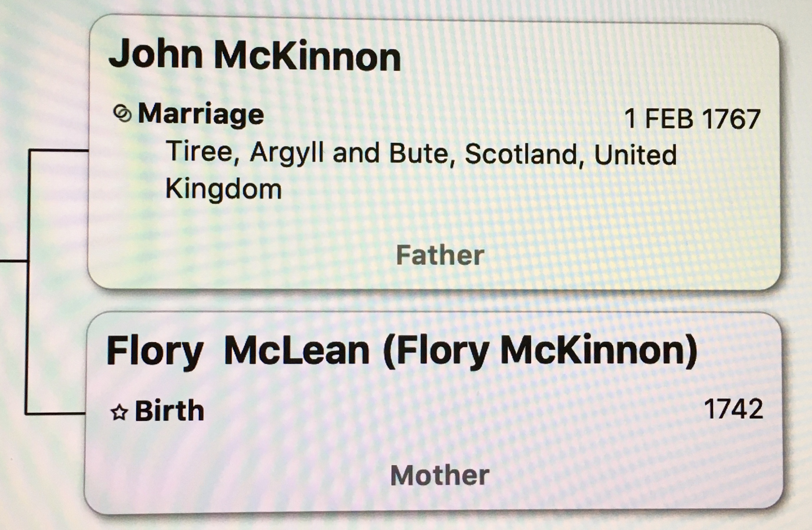Click the marriage rings icon
Image resolution: width=812 pixels, height=530 pixels.
pos(122,114)
